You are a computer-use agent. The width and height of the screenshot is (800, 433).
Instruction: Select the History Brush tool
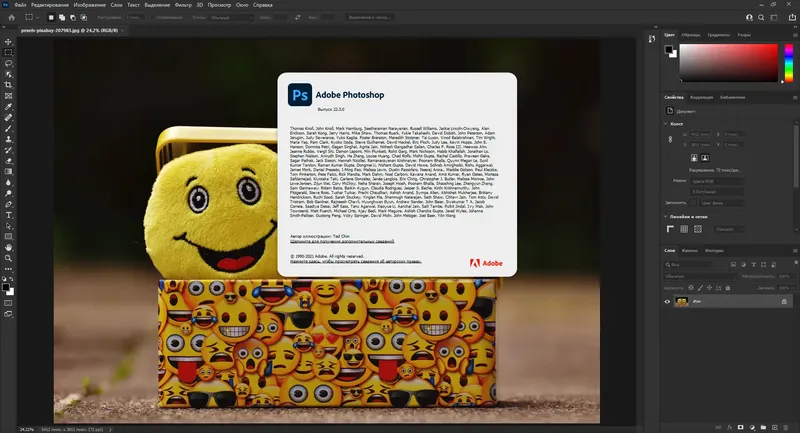8,150
